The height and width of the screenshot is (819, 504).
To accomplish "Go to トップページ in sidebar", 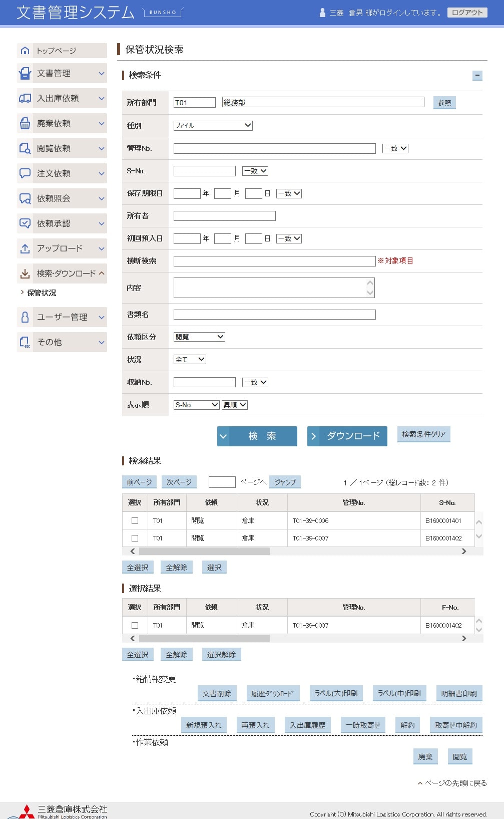I will click(62, 51).
